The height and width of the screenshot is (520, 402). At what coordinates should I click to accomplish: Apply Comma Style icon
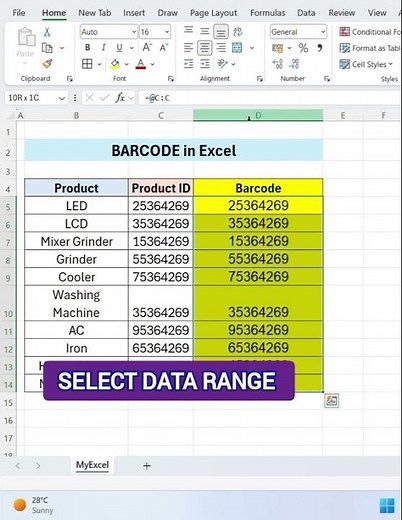tap(320, 48)
